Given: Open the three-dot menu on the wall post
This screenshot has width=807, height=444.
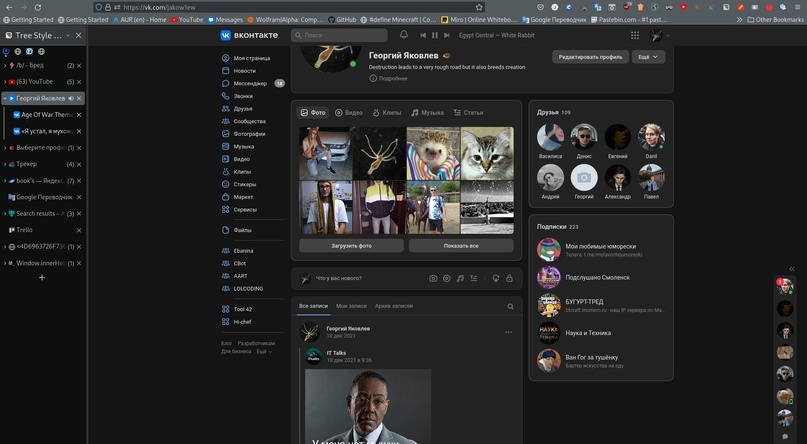Looking at the screenshot, I should (x=508, y=332).
